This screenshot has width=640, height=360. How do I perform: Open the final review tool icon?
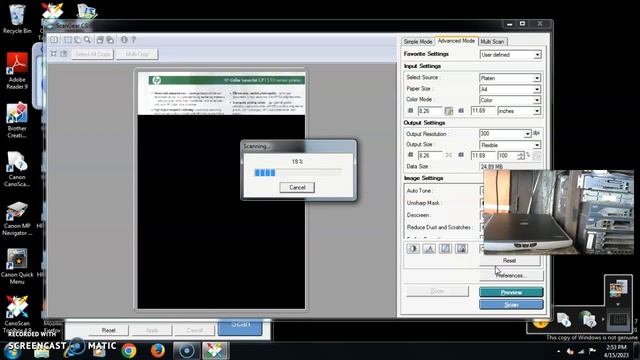461,249
